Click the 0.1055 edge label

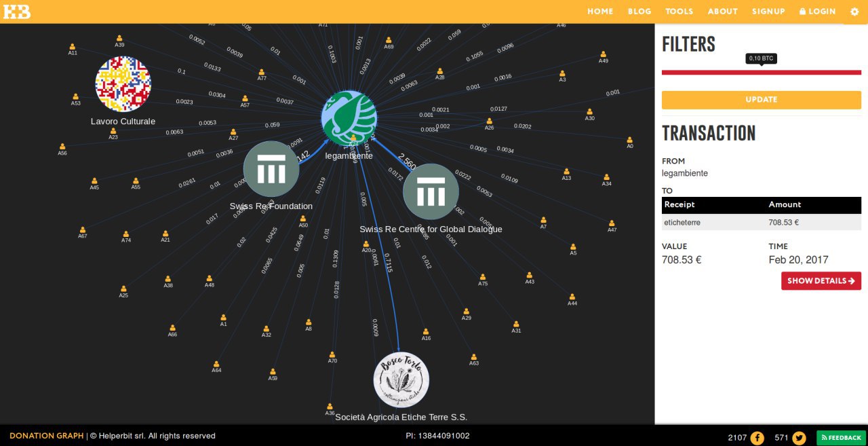tap(475, 56)
